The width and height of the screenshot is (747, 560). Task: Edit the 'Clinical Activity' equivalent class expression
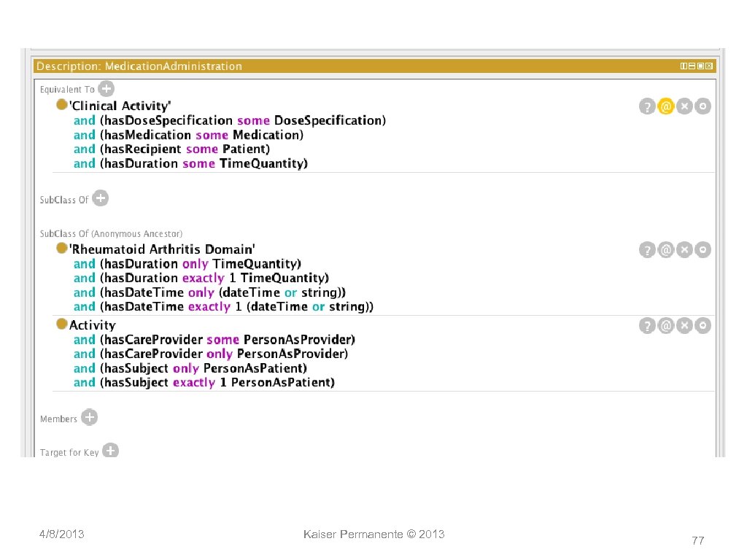point(703,106)
